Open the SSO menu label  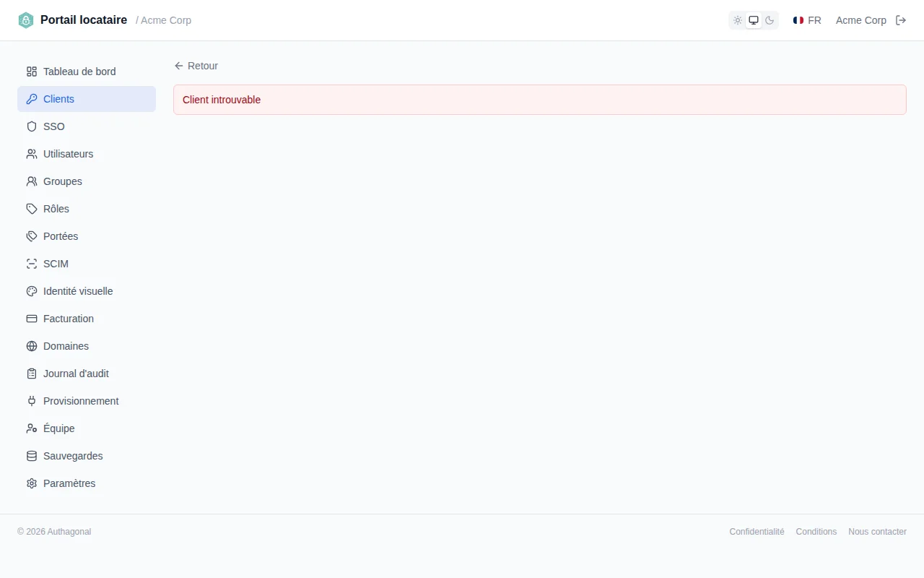coord(54,126)
